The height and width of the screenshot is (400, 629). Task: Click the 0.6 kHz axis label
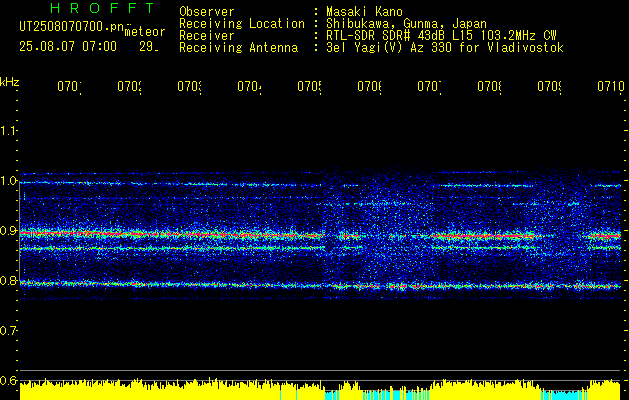9,380
